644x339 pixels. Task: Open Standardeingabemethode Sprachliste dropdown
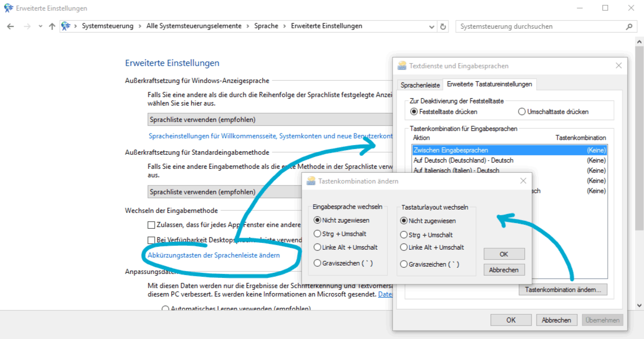pyautogui.click(x=225, y=192)
